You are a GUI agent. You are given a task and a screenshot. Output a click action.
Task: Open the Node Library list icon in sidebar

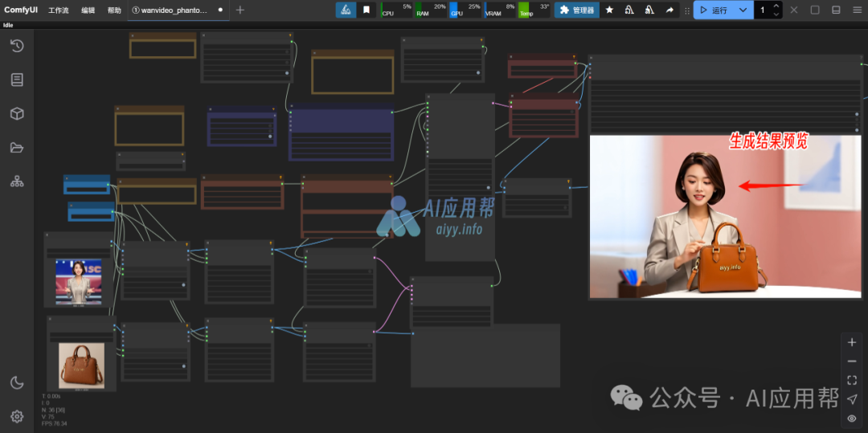(17, 80)
